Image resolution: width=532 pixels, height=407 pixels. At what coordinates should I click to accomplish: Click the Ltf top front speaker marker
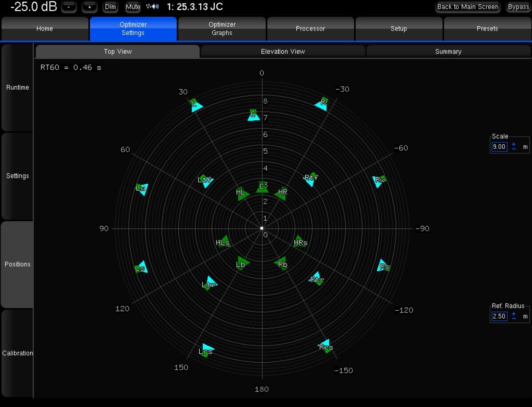(x=205, y=180)
